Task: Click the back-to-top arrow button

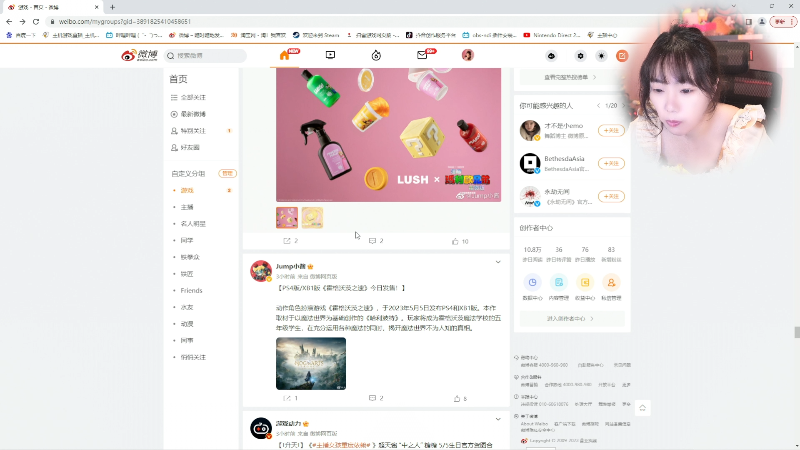Action: (642, 408)
